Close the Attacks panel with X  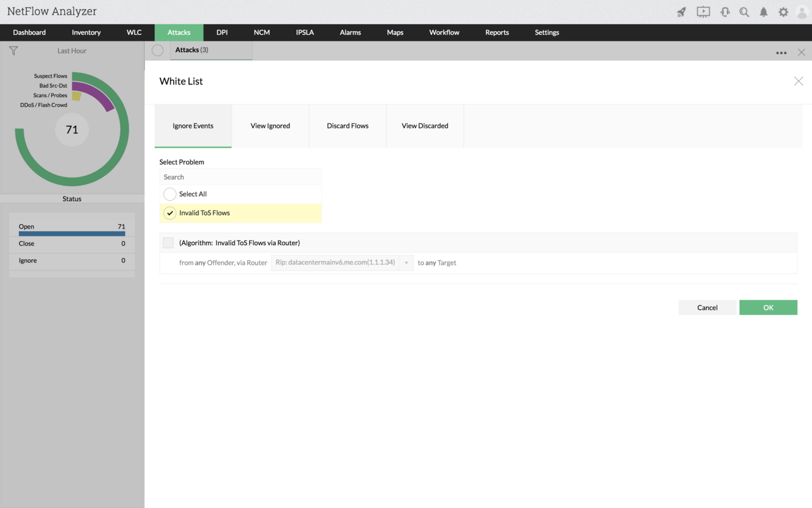(x=802, y=52)
